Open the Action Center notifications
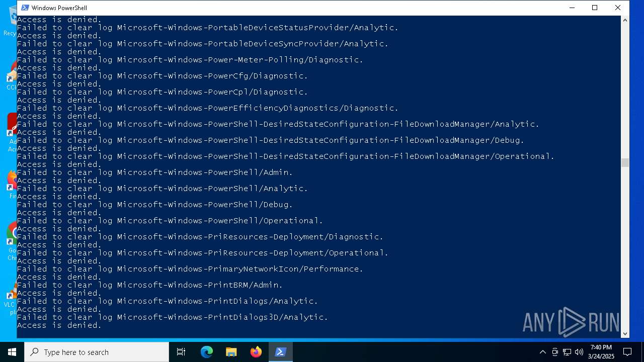644x362 pixels. point(627,352)
